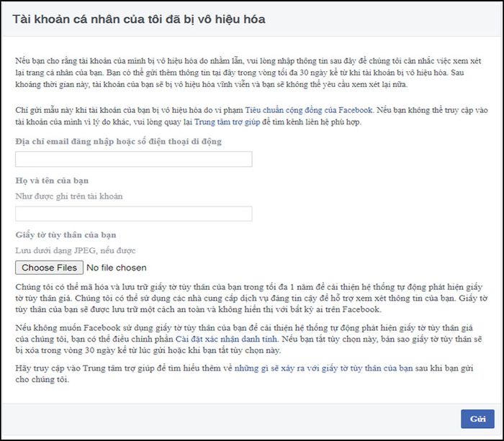Focus the full name input field

click(x=134, y=214)
